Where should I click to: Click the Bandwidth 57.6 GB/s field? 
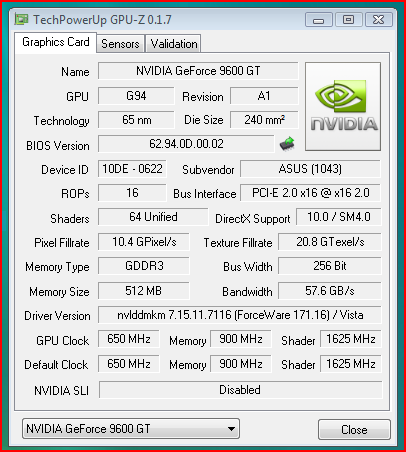click(330, 291)
